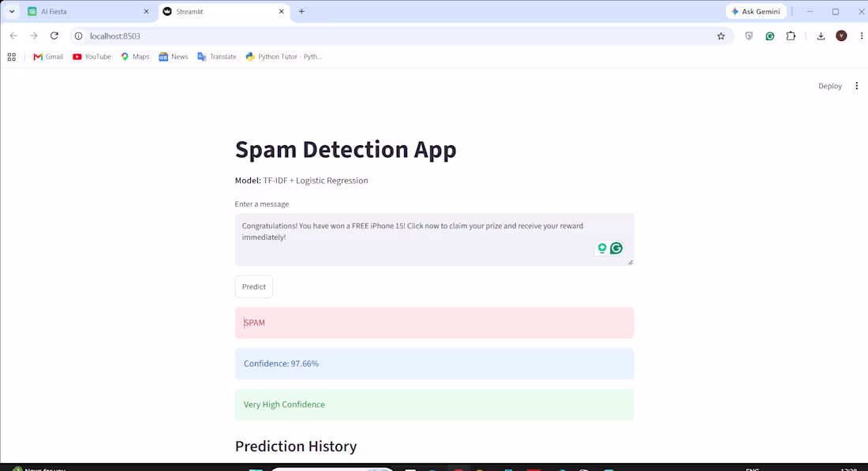This screenshot has width=868, height=471.
Task: Open the Maps bookmark
Action: pos(135,57)
